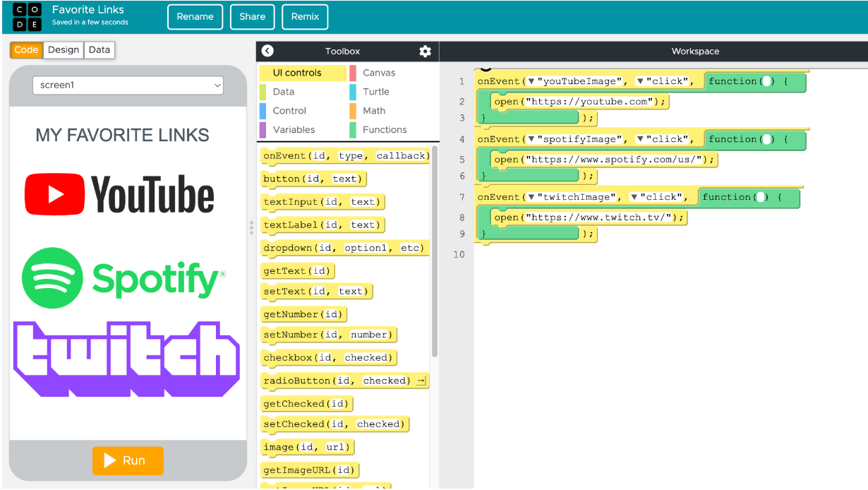Click the Workspace header title
This screenshot has height=490, width=868.
click(x=695, y=51)
